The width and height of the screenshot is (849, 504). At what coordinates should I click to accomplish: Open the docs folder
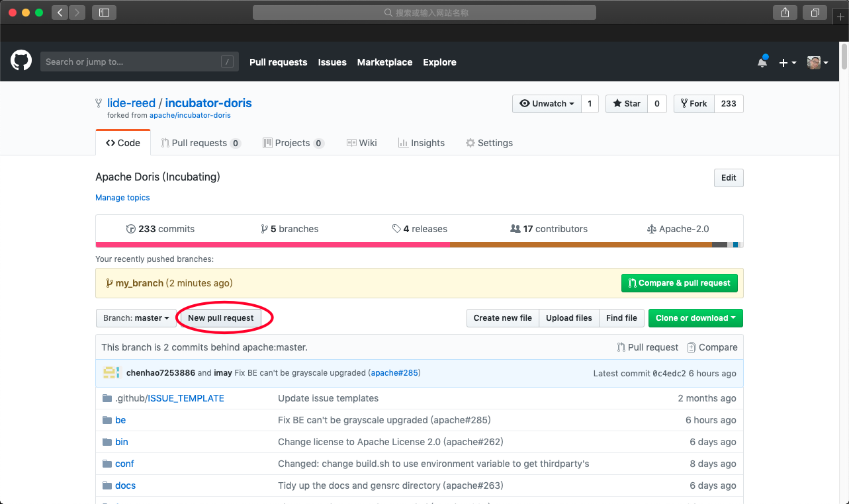[x=125, y=485]
